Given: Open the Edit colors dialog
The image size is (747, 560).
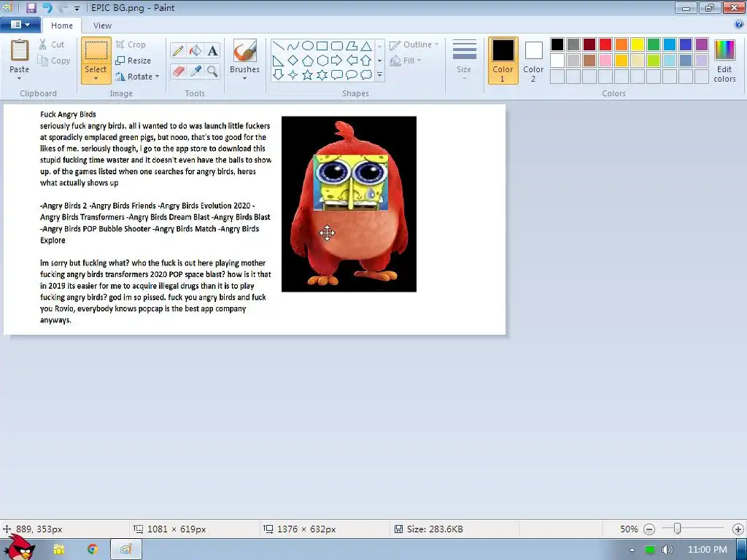Looking at the screenshot, I should tap(724, 61).
